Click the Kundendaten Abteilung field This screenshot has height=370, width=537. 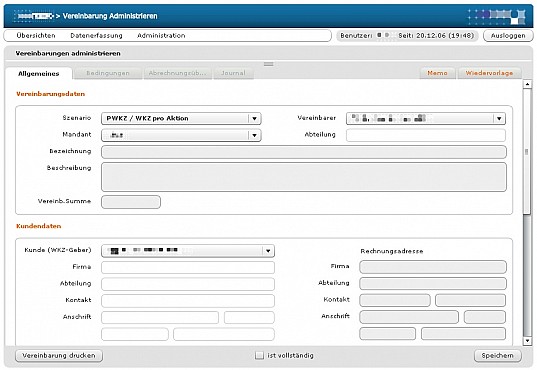pos(188,284)
